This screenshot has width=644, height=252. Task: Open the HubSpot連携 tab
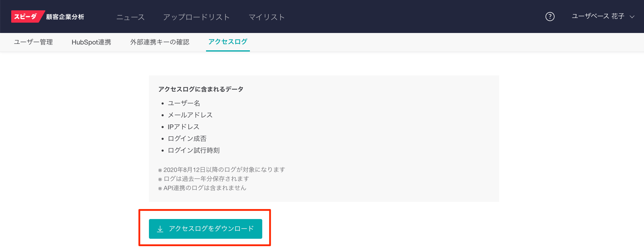[91, 42]
